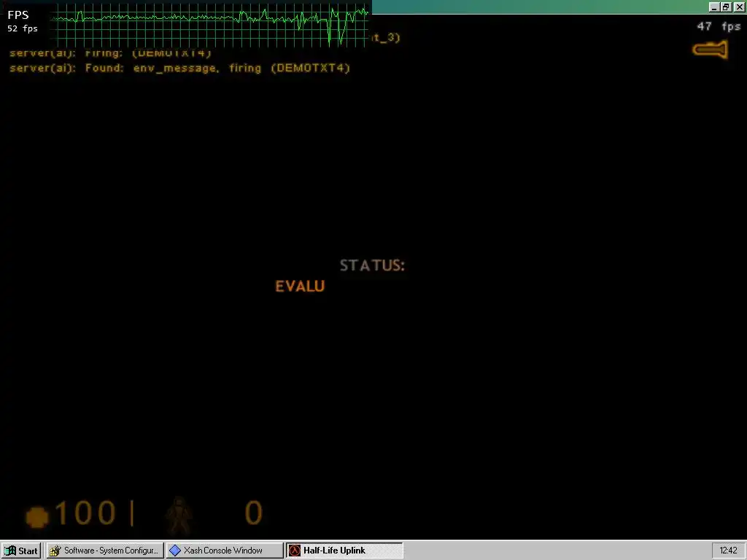Click the armor value 0

254,513
